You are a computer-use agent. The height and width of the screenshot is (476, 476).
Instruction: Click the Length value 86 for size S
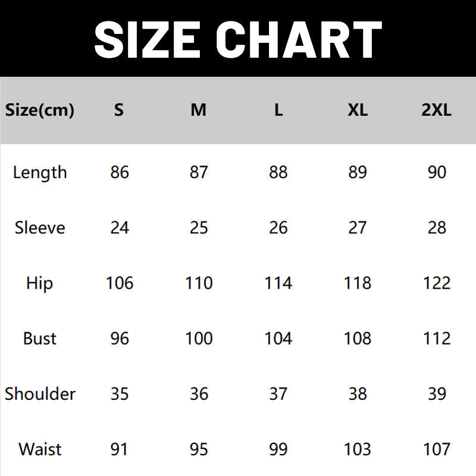tap(120, 173)
